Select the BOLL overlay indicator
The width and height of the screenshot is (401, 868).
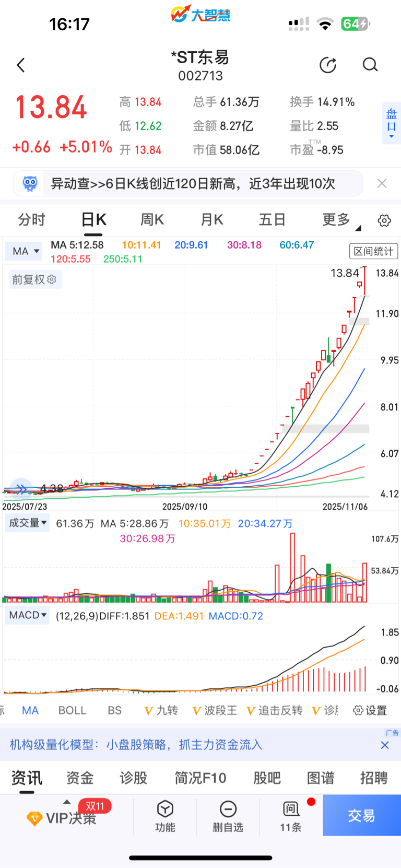72,710
